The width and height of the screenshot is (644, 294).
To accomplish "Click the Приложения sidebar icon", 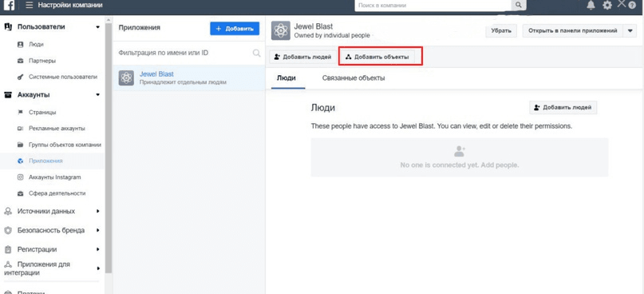I will point(20,161).
